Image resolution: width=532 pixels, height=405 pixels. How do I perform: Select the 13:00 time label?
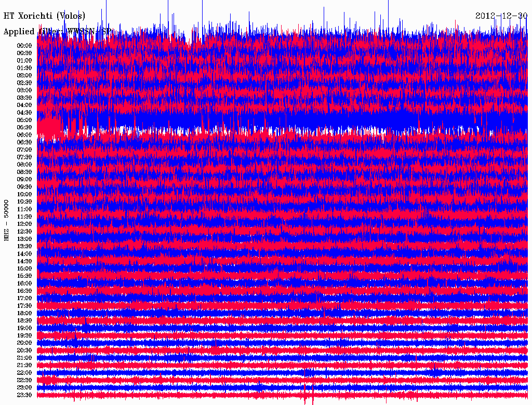24,239
